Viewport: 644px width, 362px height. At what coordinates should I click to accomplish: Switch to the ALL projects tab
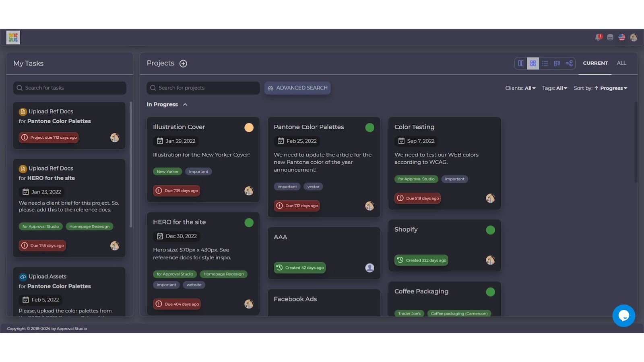coord(621,63)
